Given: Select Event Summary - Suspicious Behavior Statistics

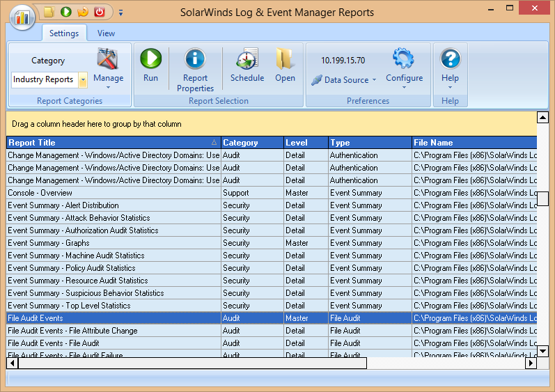Looking at the screenshot, I should click(272, 293).
